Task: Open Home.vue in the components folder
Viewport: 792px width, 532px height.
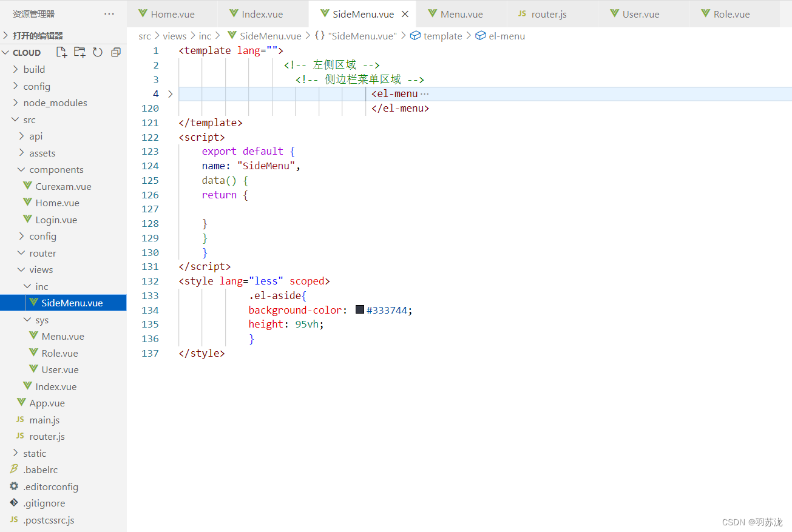Action: click(63, 203)
